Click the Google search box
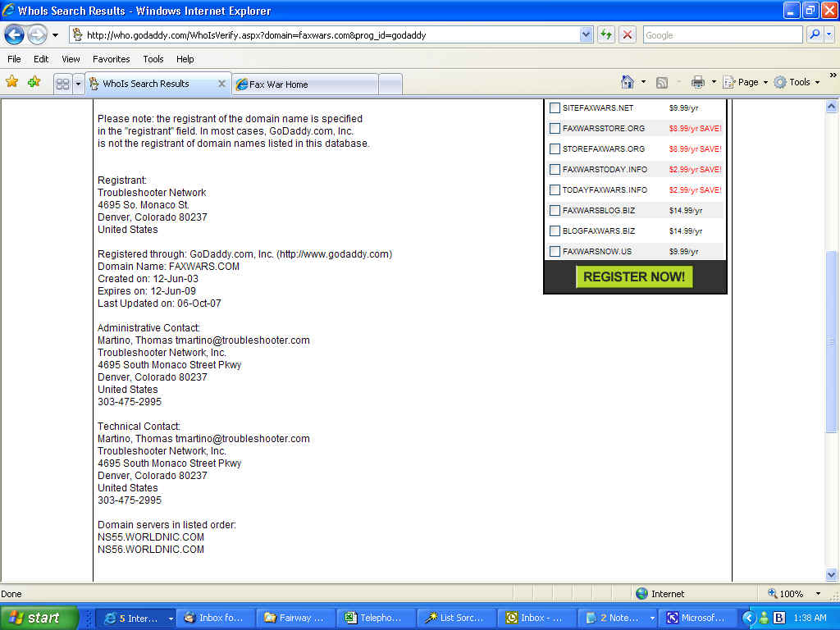This screenshot has height=630, width=840. point(723,35)
